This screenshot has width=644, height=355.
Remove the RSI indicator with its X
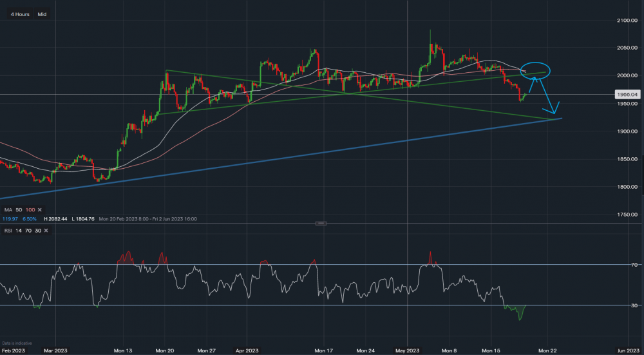tap(47, 230)
